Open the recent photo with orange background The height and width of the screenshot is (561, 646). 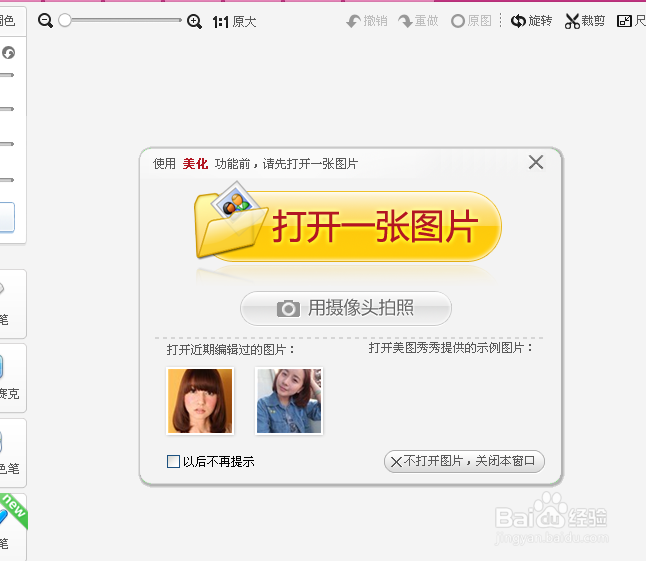pos(200,401)
